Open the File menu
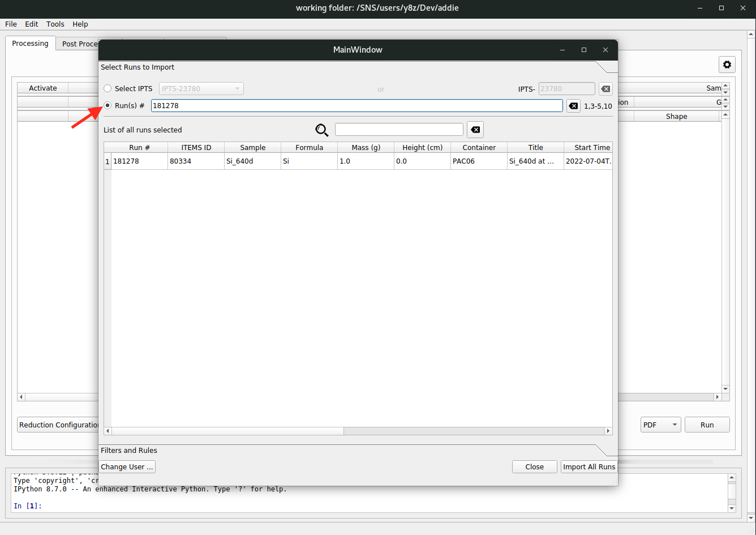 coord(11,24)
